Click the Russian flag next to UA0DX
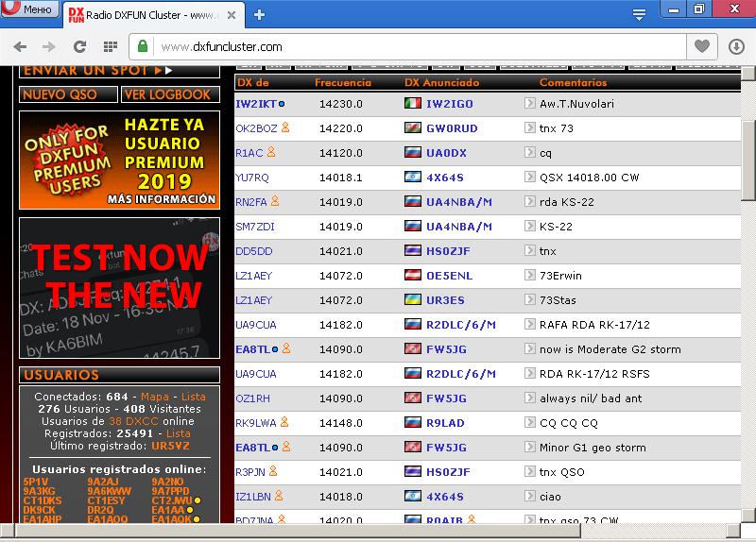 coord(413,152)
